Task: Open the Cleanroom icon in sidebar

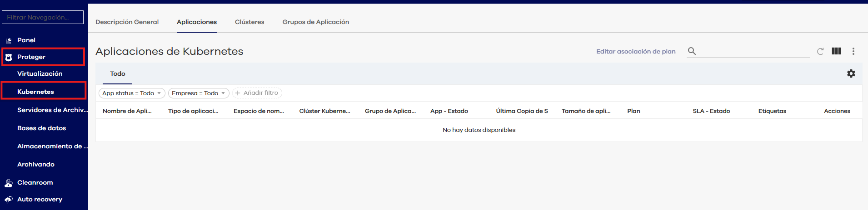Action: (9, 183)
